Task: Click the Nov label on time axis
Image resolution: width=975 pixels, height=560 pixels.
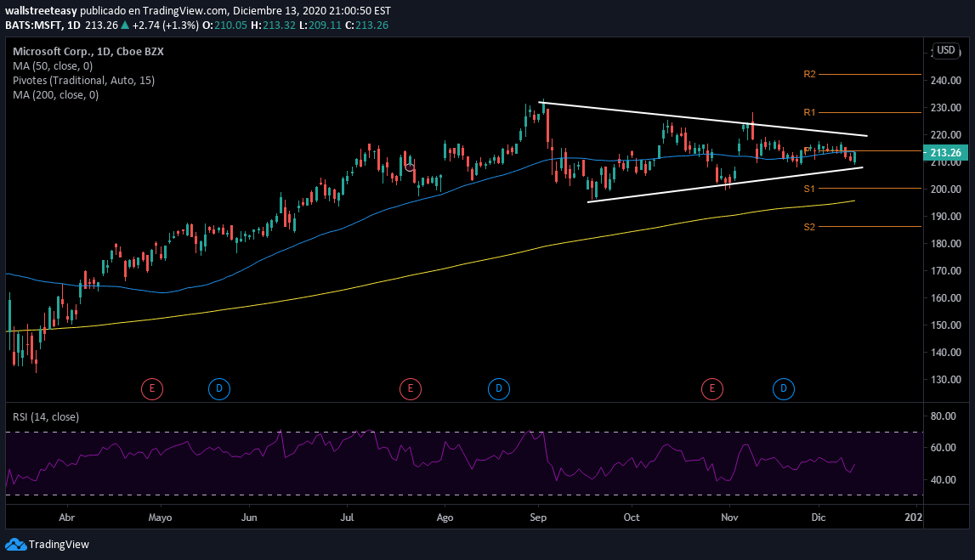Action: point(729,518)
